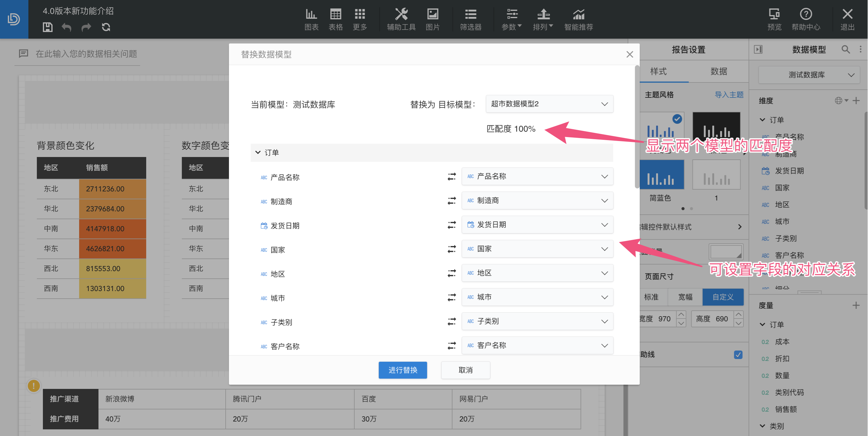Collapse the 订单 group in dialog
Image resolution: width=868 pixels, height=436 pixels.
258,153
